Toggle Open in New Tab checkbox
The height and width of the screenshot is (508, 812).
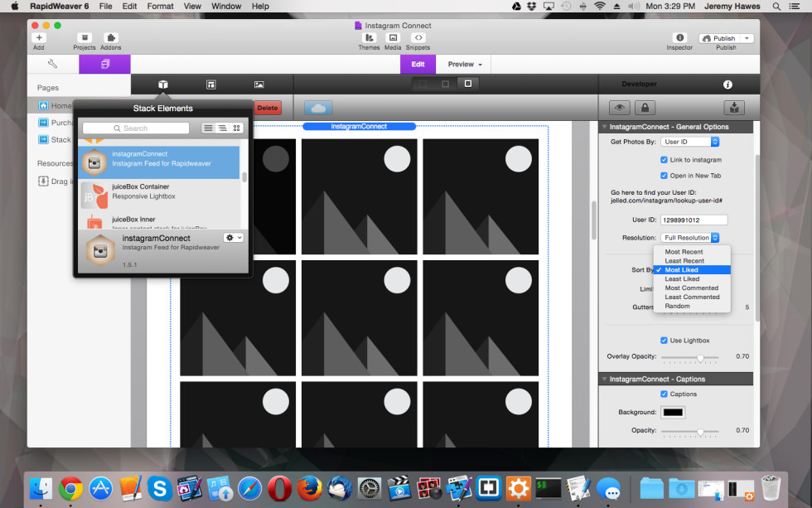tap(664, 176)
